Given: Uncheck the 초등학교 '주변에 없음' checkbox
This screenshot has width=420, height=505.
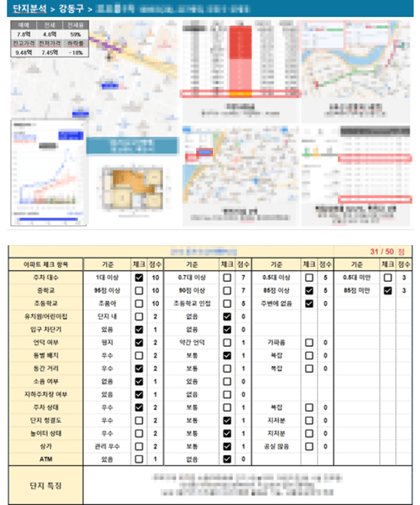Looking at the screenshot, I should (309, 304).
